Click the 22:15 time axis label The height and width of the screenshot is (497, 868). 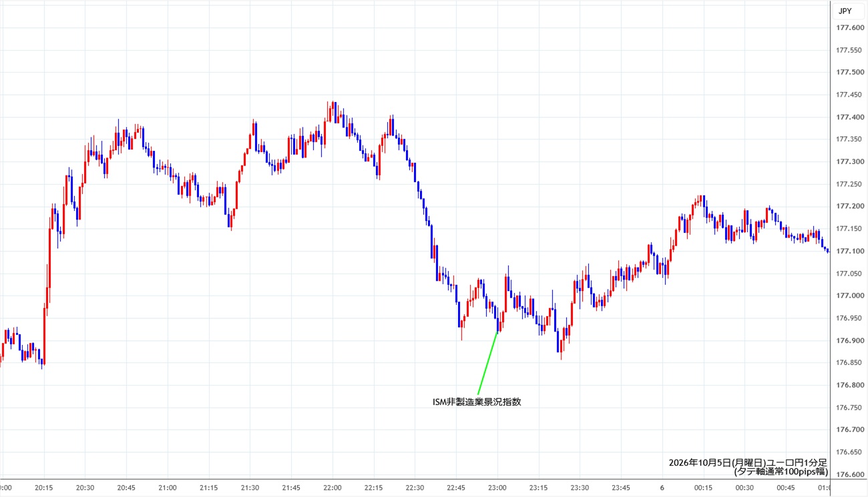click(374, 488)
